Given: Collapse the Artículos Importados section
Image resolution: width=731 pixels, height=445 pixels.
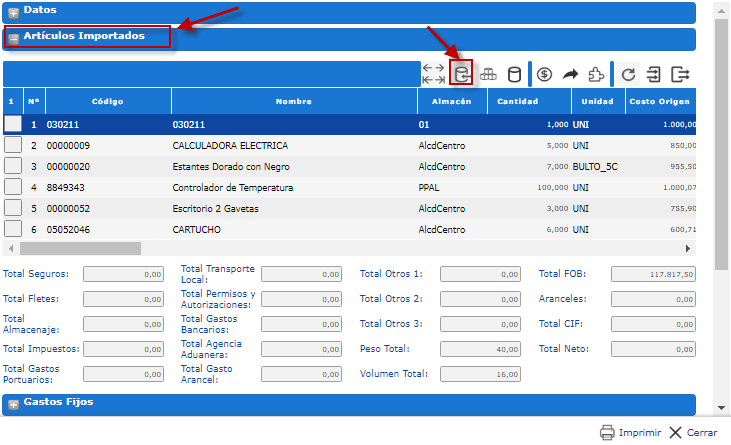Looking at the screenshot, I should (14, 39).
